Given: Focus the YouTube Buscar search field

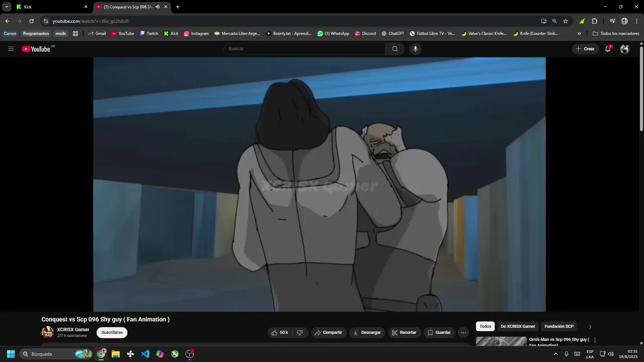Looking at the screenshot, I should pos(304,49).
